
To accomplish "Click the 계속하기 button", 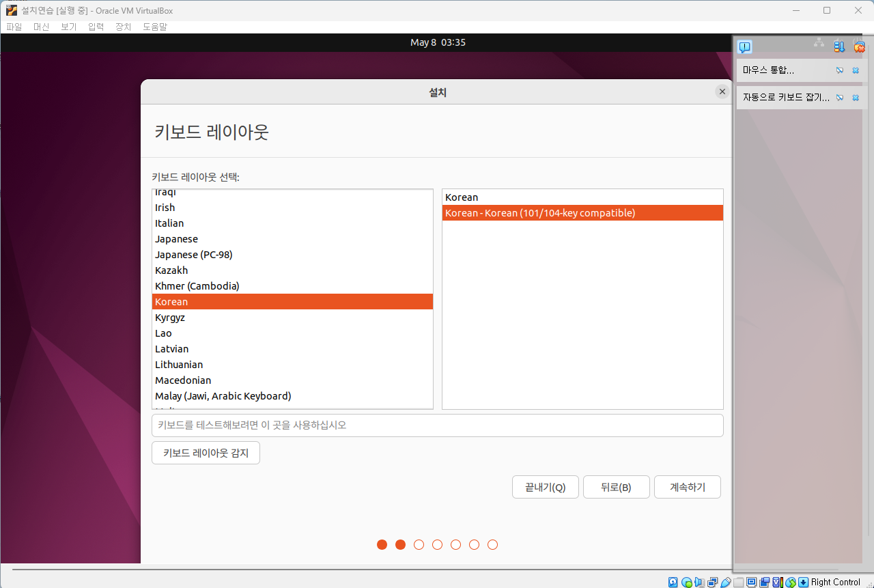I will (x=688, y=487).
